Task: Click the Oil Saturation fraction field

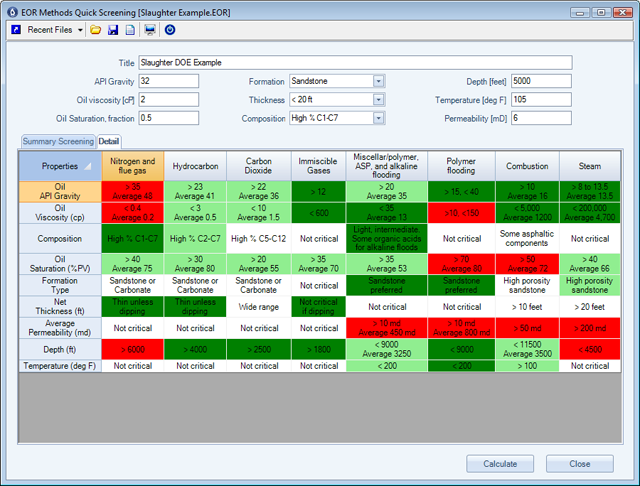Action: 169,118
